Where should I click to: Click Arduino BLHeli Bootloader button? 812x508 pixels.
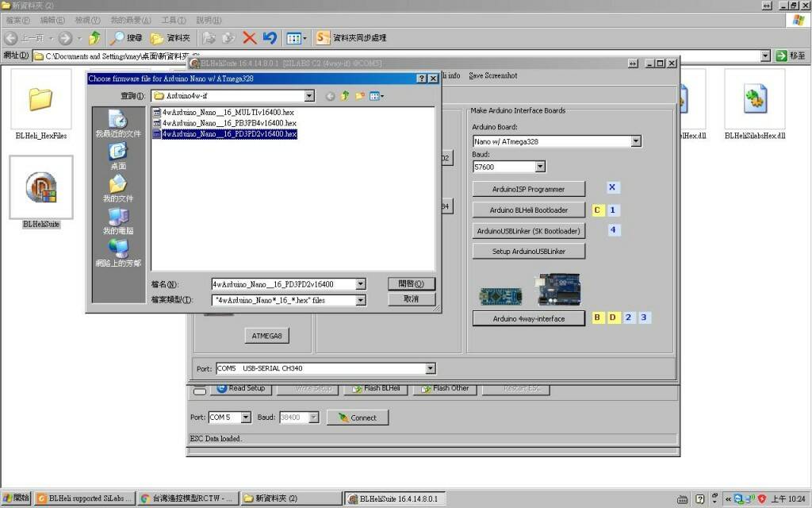click(x=529, y=210)
